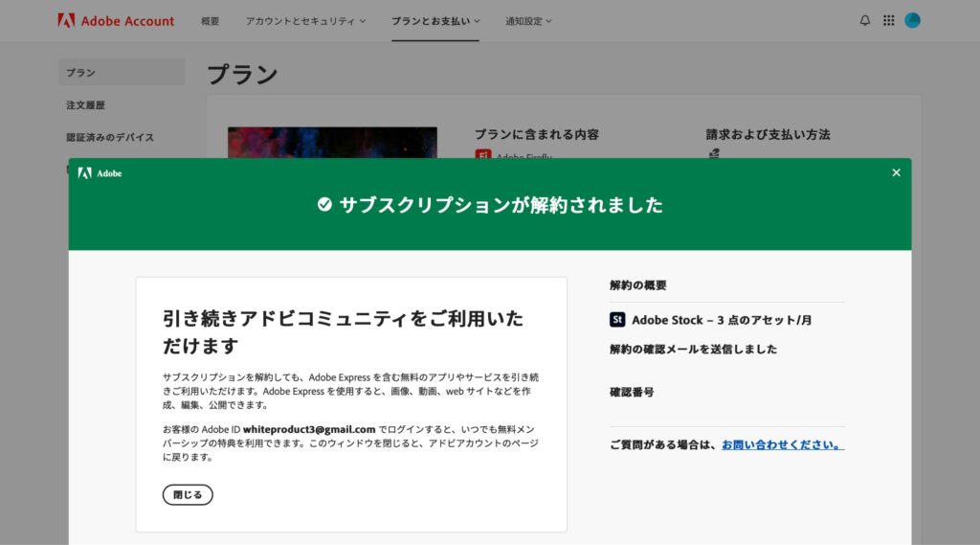Click the Adobe Stock St icon

pos(617,320)
